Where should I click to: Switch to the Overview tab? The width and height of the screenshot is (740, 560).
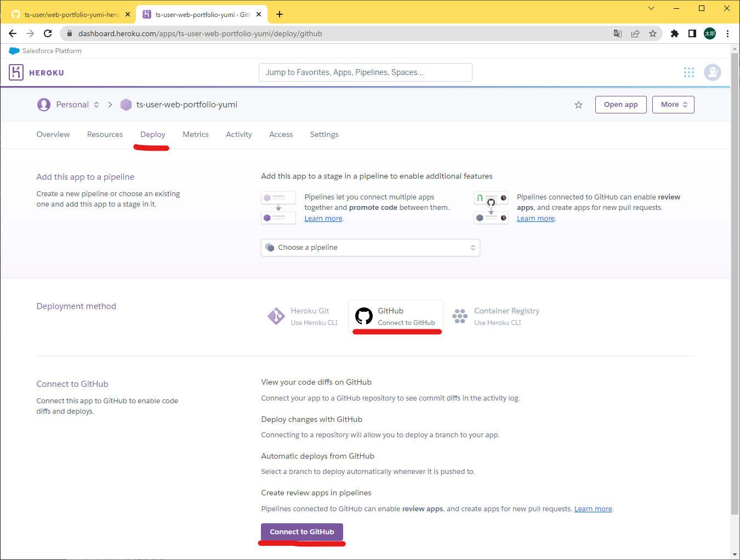point(53,134)
